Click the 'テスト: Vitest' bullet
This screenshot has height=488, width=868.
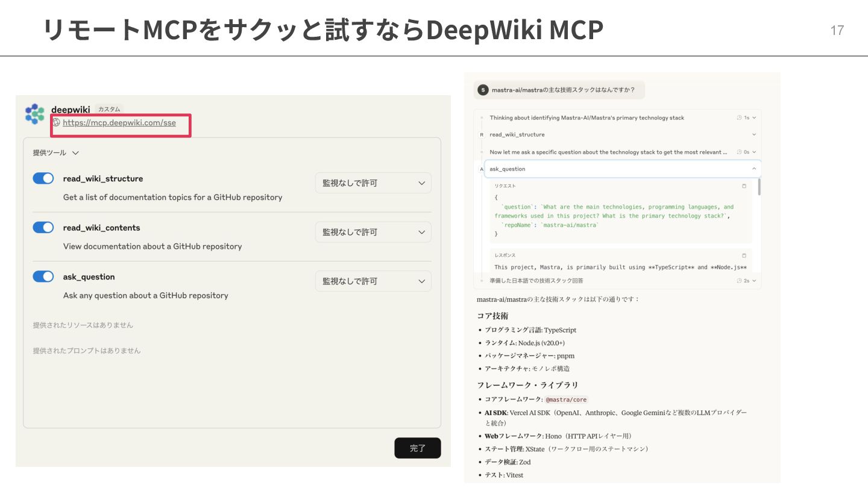[x=504, y=475]
